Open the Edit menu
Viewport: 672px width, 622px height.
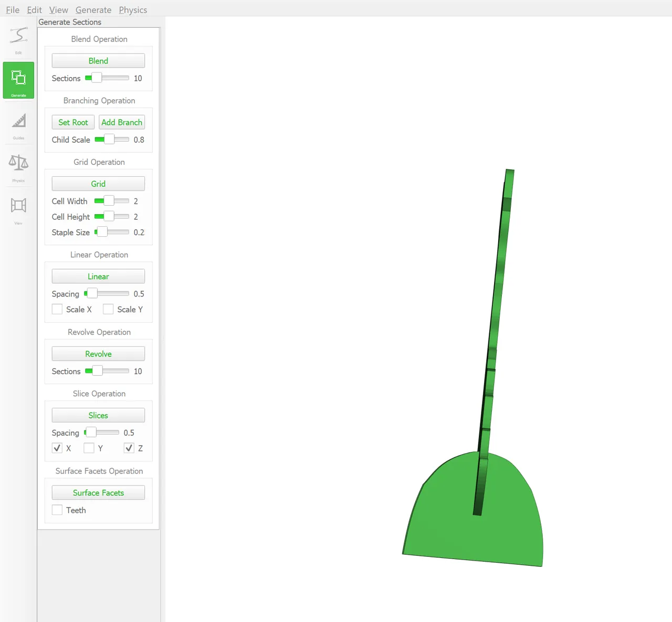[x=34, y=10]
